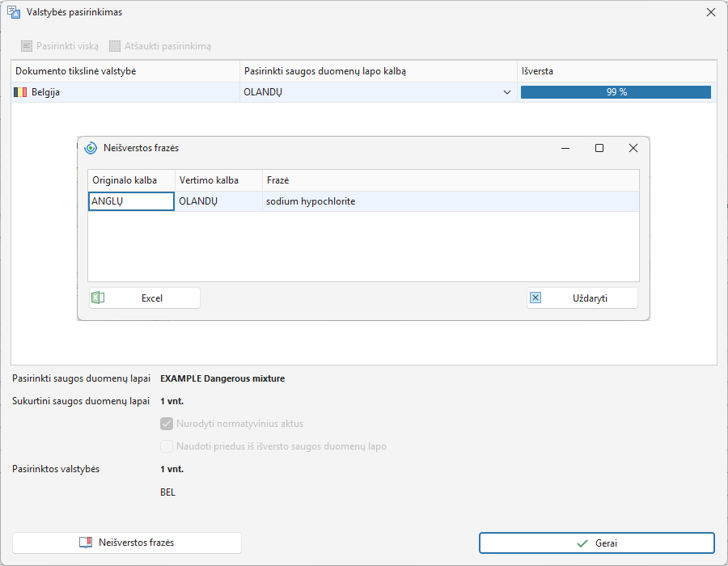
Task: Maximize the Neišverstos frazės dialog
Action: coord(599,148)
